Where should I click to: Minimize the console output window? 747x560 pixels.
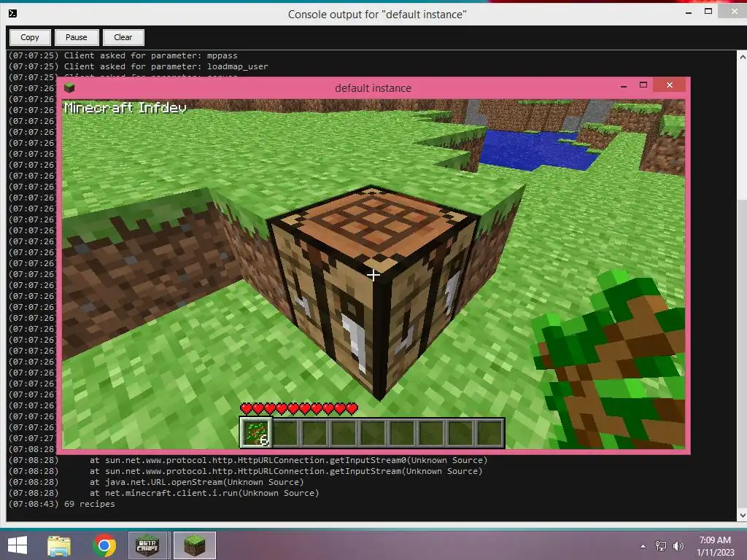coord(689,12)
